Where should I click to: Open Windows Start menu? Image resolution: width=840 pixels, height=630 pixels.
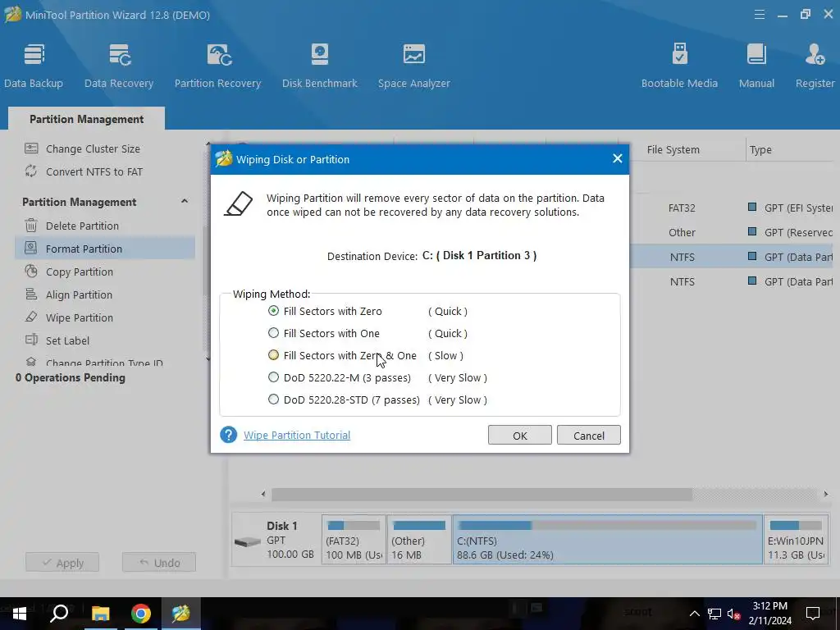(x=20, y=614)
